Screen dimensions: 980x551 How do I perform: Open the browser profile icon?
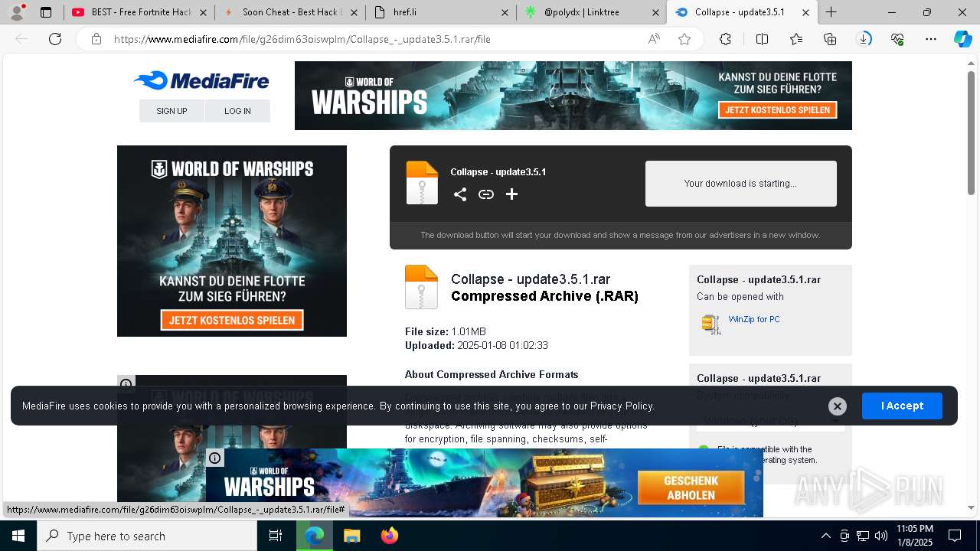(x=17, y=12)
